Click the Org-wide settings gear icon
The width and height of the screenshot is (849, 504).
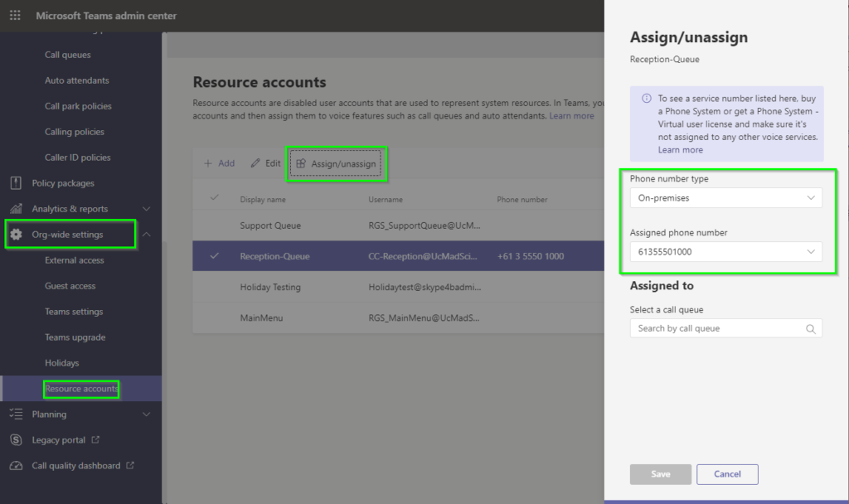pyautogui.click(x=17, y=235)
